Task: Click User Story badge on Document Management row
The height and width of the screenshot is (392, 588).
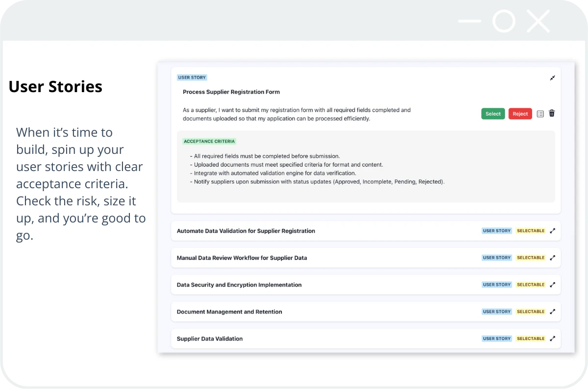Action: pyautogui.click(x=497, y=312)
